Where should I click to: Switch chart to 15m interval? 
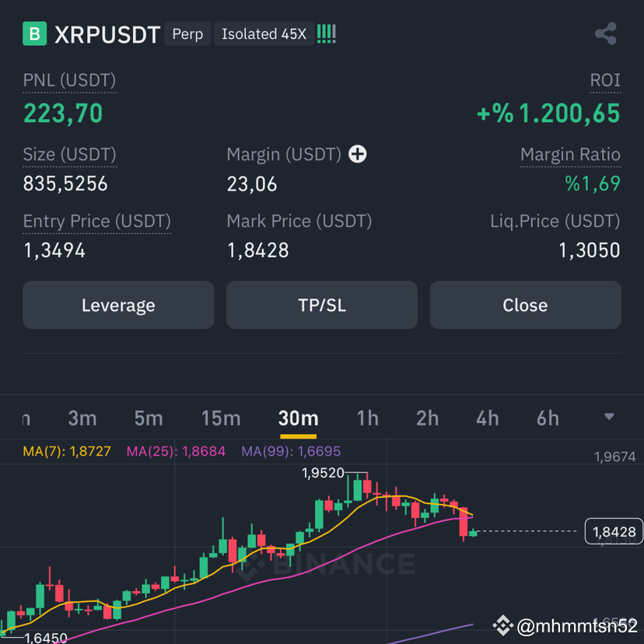coord(221,418)
